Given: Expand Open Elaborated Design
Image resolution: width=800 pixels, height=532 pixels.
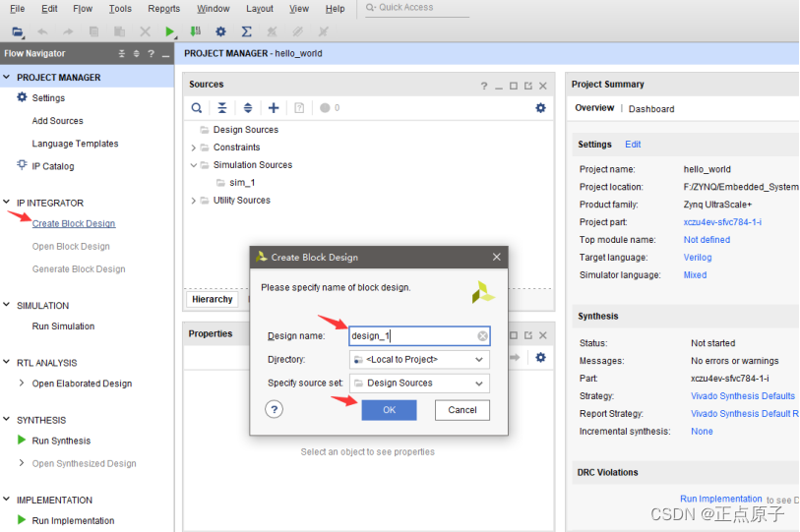Looking at the screenshot, I should coord(22,383).
